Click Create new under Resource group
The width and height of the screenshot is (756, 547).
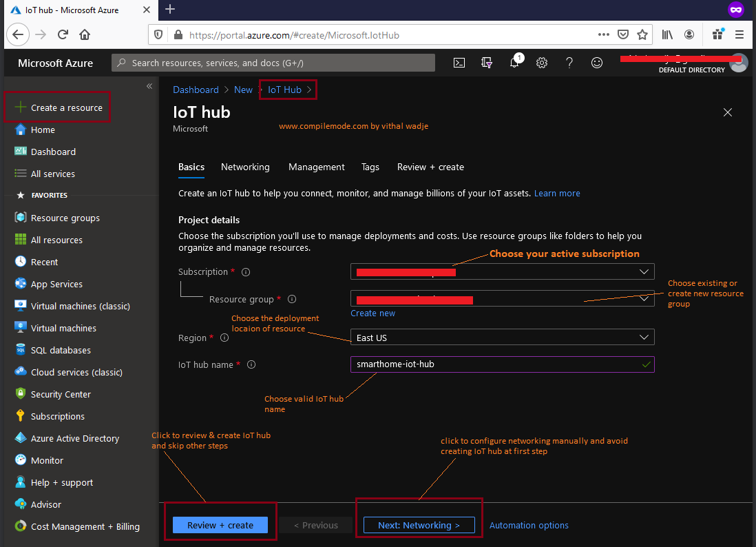click(x=372, y=313)
